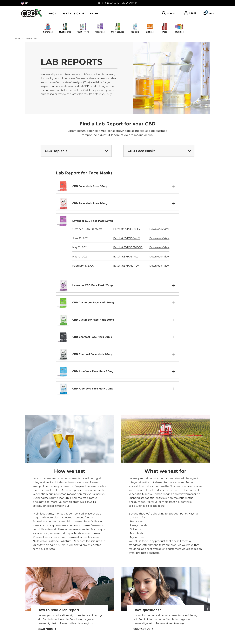Expand CBD Face Mask Rose 50mg
The height and width of the screenshot is (644, 235).
pyautogui.click(x=173, y=186)
